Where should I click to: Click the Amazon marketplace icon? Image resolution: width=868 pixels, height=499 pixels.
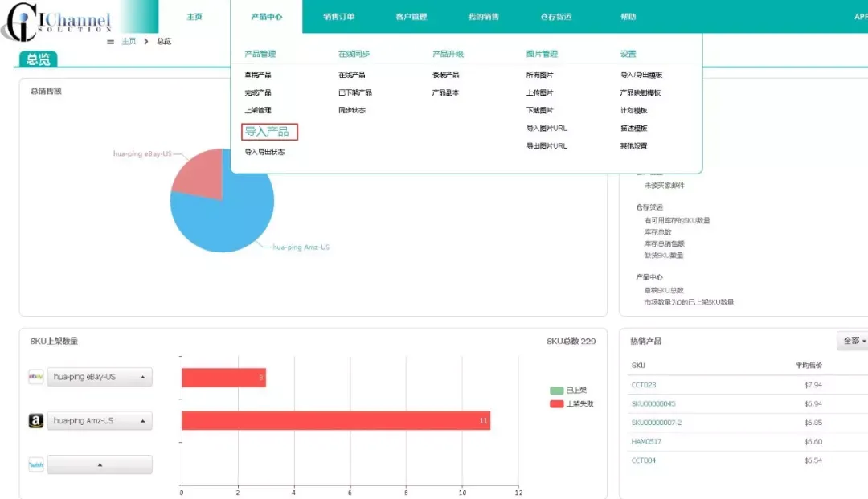[x=36, y=420]
